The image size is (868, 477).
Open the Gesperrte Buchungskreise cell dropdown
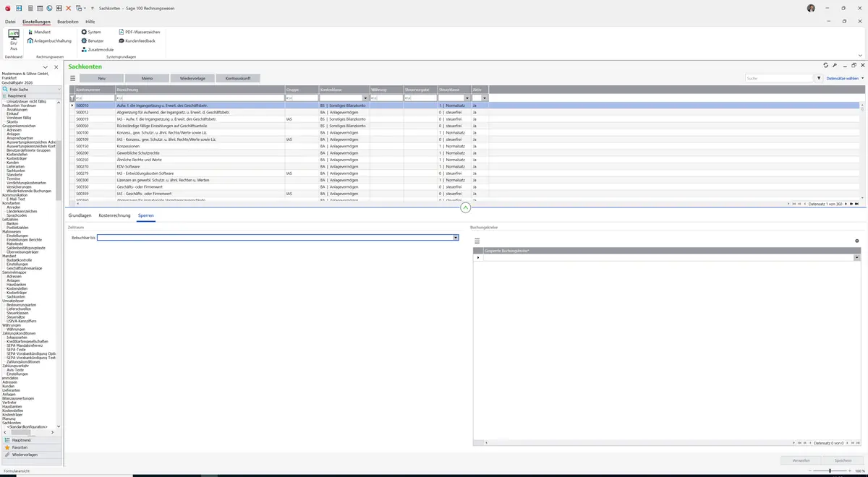(856, 257)
